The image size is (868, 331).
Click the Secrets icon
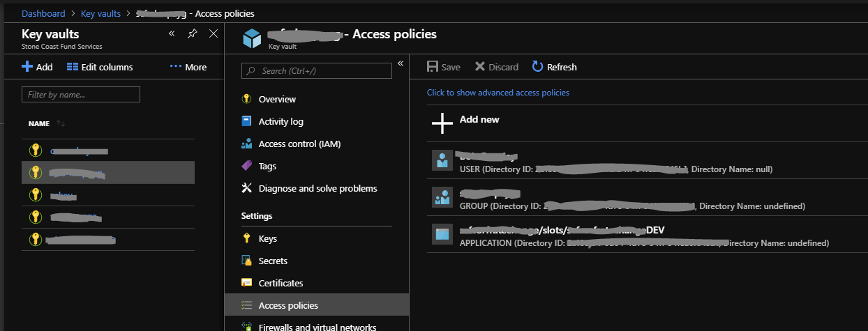pos(246,261)
